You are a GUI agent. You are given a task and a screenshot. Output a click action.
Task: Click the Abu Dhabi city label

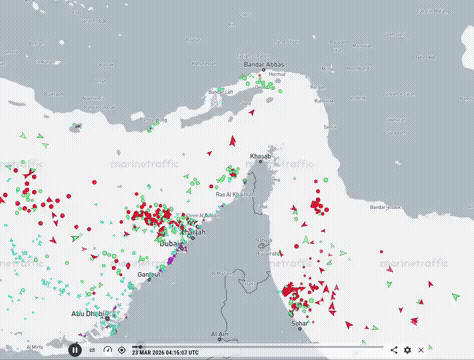88,314
